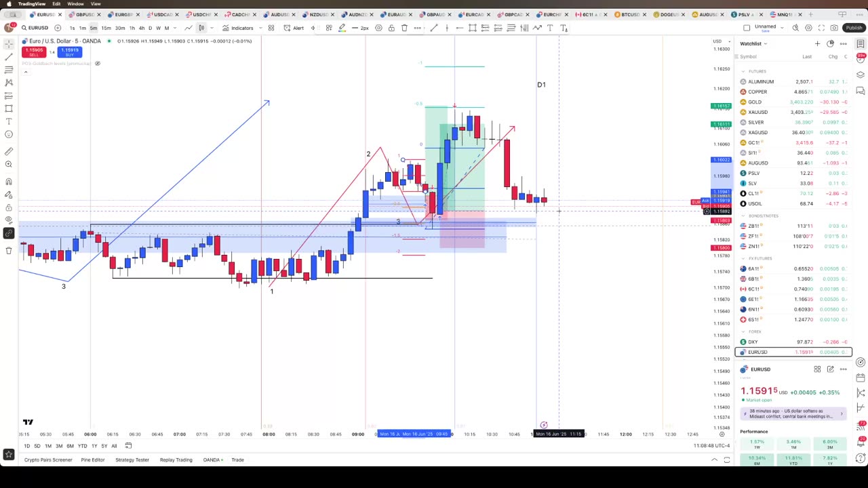Lock the selected drawing
868x488 pixels.
click(x=391, y=28)
